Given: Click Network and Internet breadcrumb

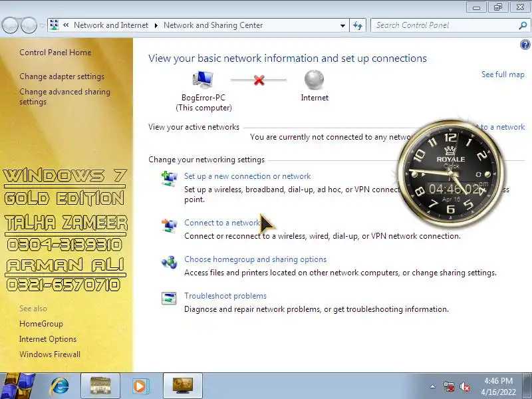Looking at the screenshot, I should (111, 25).
